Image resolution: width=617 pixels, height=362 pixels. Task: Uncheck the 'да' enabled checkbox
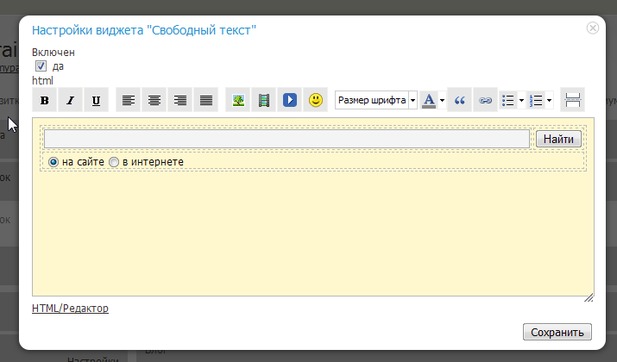(x=41, y=66)
